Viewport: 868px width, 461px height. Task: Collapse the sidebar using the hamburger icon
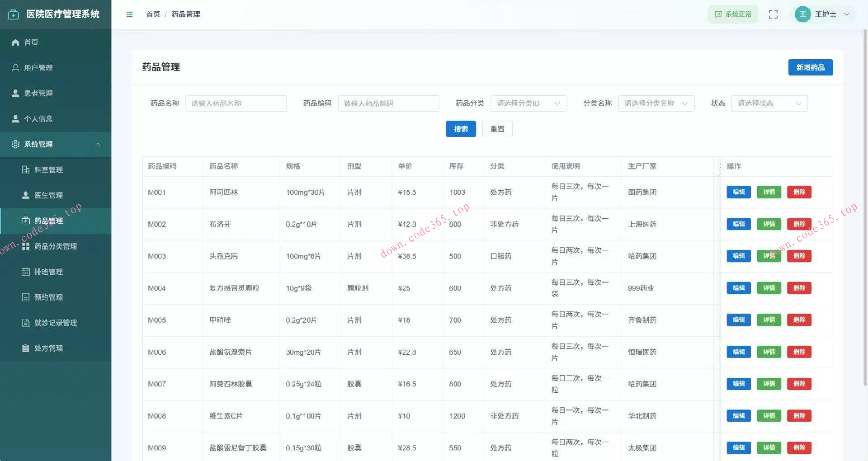(x=130, y=14)
